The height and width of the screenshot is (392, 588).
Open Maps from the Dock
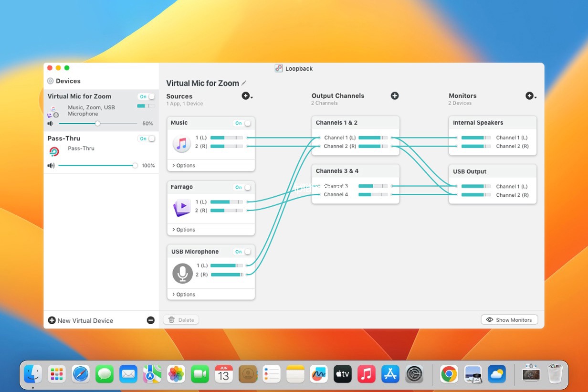(152, 374)
